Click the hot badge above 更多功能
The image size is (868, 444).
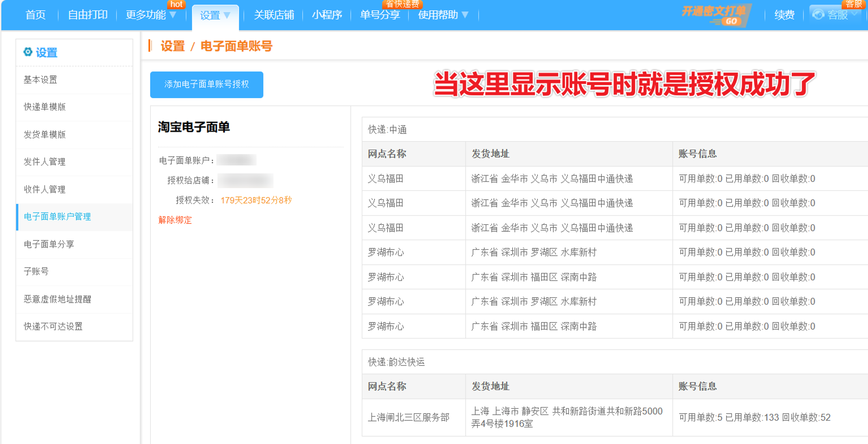click(x=176, y=4)
